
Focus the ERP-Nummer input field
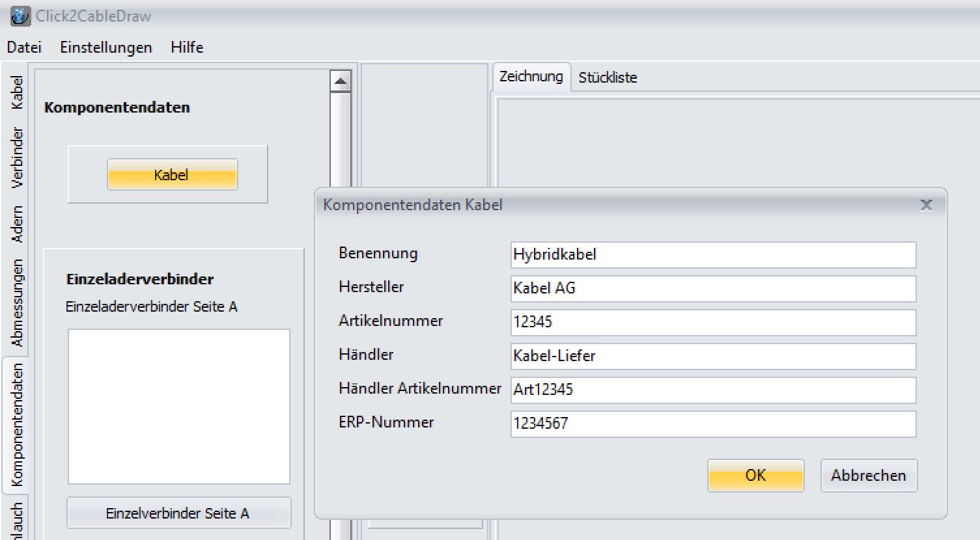(x=713, y=424)
